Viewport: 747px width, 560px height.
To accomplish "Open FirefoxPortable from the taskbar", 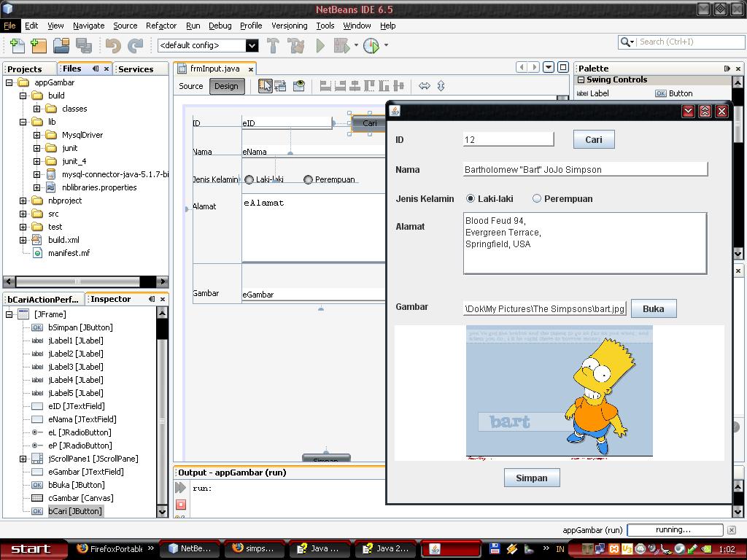I will point(111,548).
